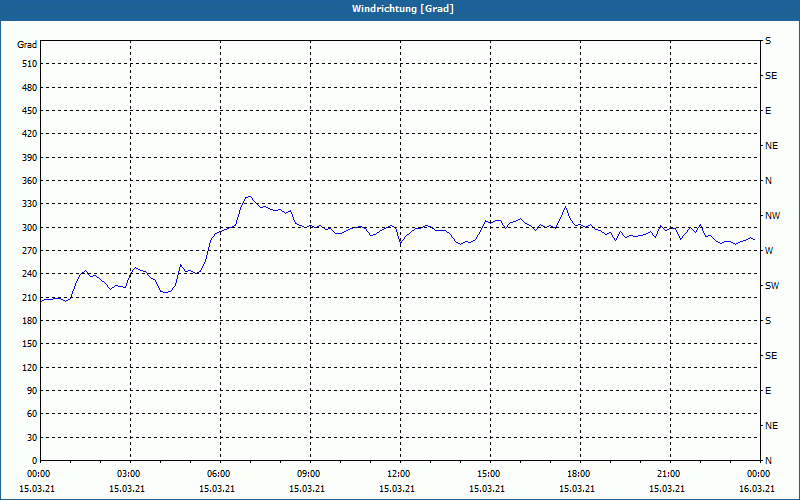Click the blue line peak near 07:00
The width and height of the screenshot is (800, 500).
point(249,196)
